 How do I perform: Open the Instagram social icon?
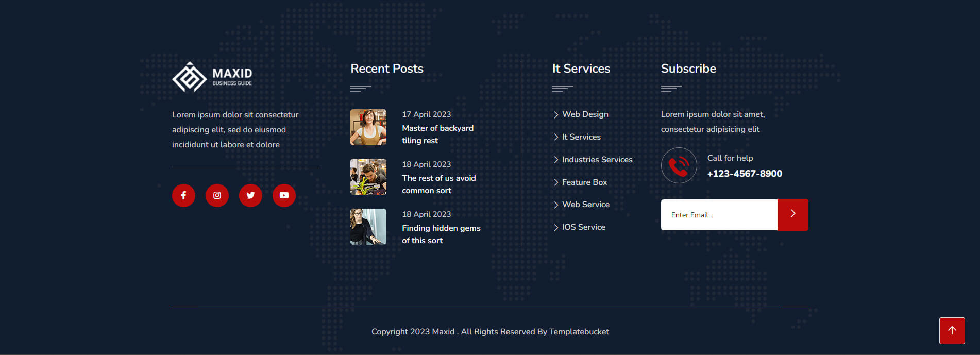click(217, 195)
